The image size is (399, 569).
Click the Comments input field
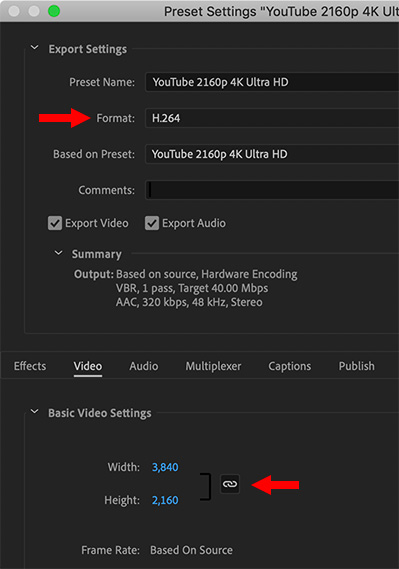(272, 190)
